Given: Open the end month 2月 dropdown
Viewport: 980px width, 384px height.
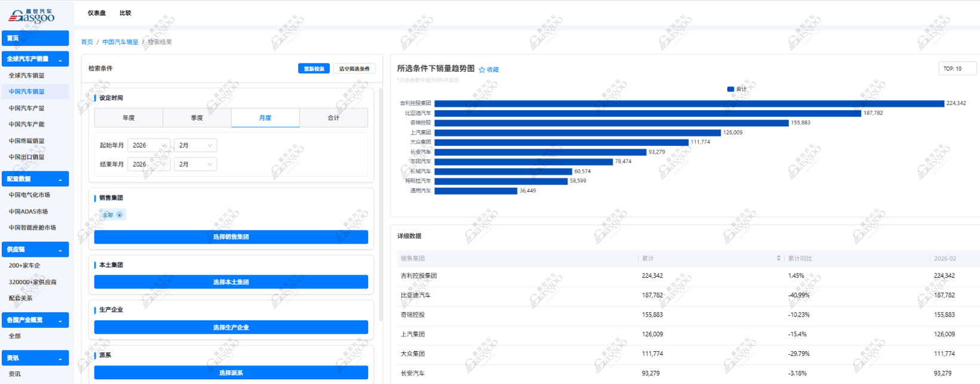Looking at the screenshot, I should pyautogui.click(x=195, y=164).
